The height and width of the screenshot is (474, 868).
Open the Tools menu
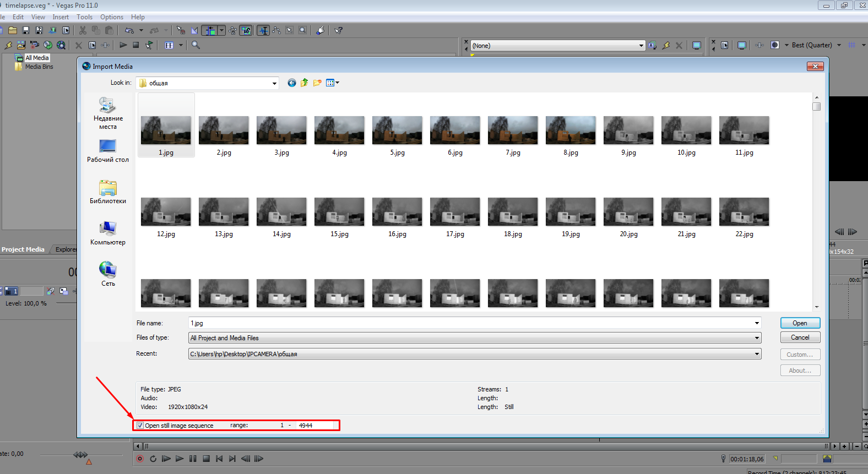(84, 17)
